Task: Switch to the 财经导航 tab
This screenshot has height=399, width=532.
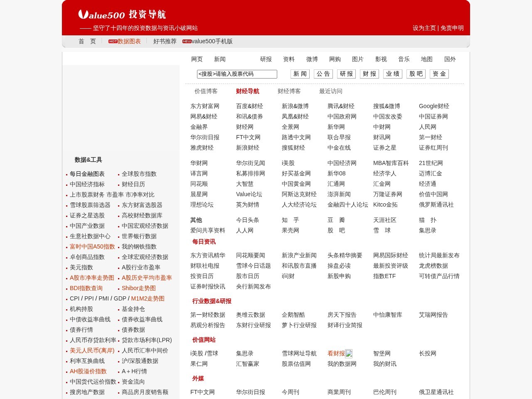Action: point(248,91)
